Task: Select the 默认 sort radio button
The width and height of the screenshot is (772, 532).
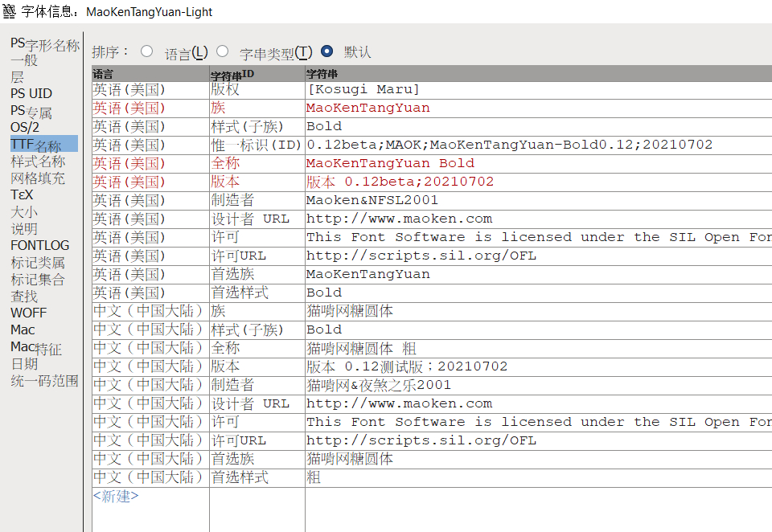Action: pyautogui.click(x=326, y=51)
